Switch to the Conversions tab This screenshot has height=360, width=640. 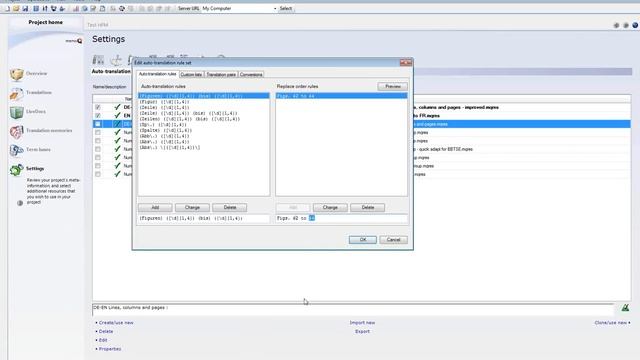251,75
